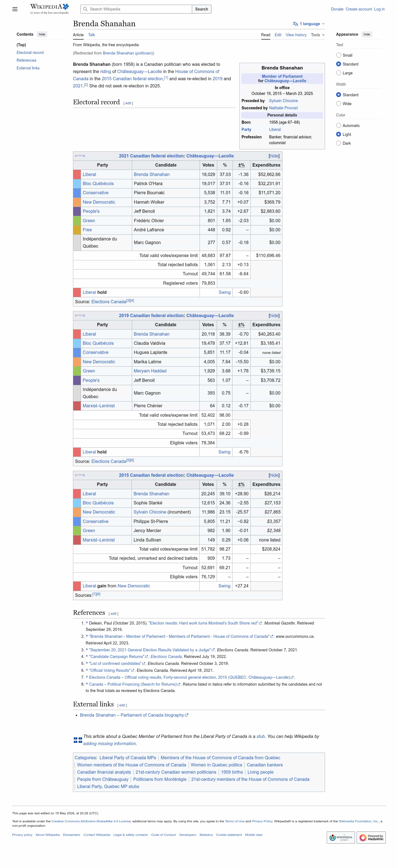Click the Search button
Screen dimensions: 398x868
pos(201,9)
